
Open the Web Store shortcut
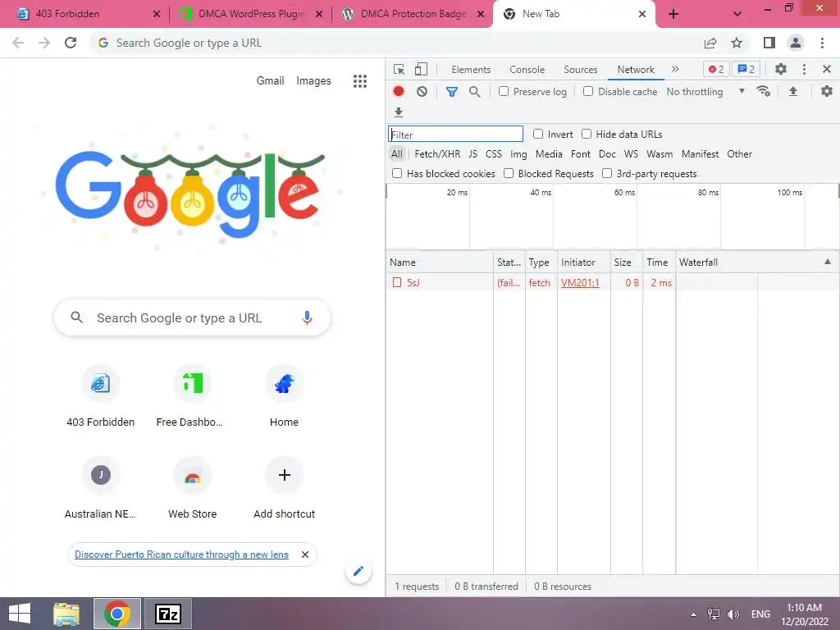coord(192,489)
